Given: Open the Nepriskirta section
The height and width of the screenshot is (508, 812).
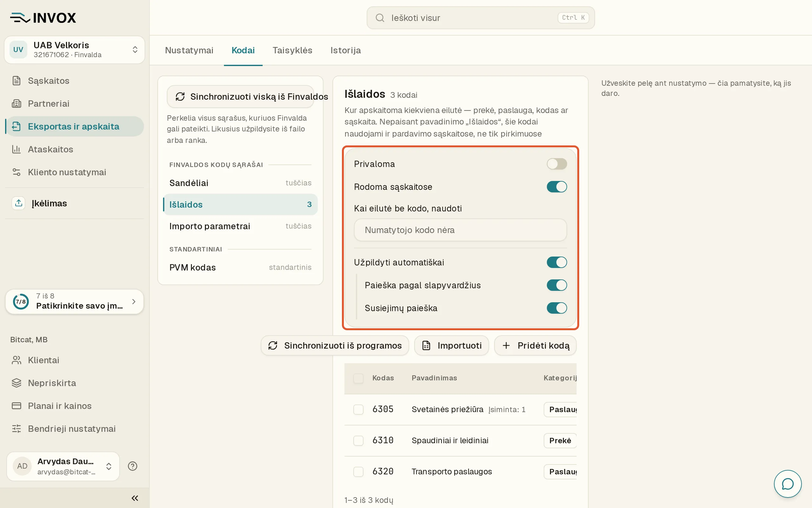Looking at the screenshot, I should [75, 383].
